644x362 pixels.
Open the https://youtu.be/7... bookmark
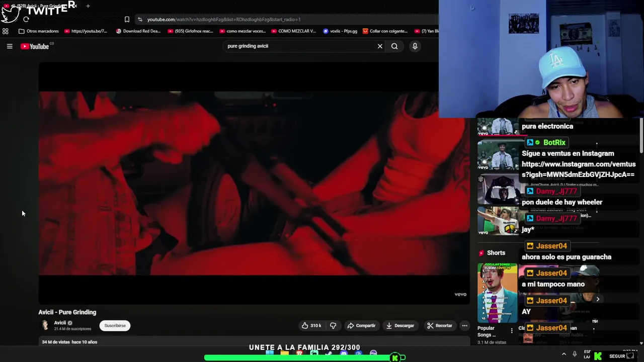pyautogui.click(x=86, y=31)
